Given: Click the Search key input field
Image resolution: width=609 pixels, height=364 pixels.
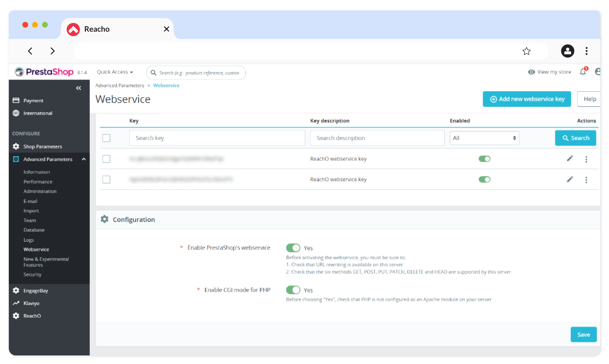Looking at the screenshot, I should click(217, 138).
